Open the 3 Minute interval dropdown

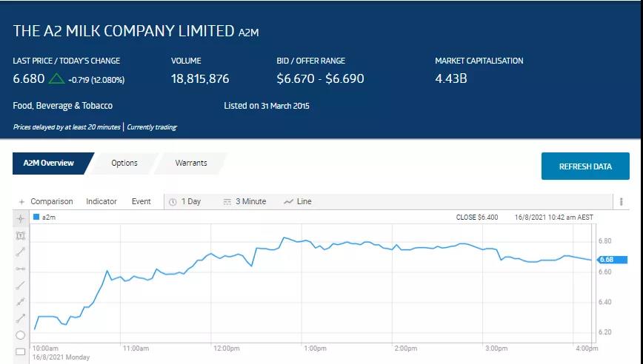coord(250,201)
